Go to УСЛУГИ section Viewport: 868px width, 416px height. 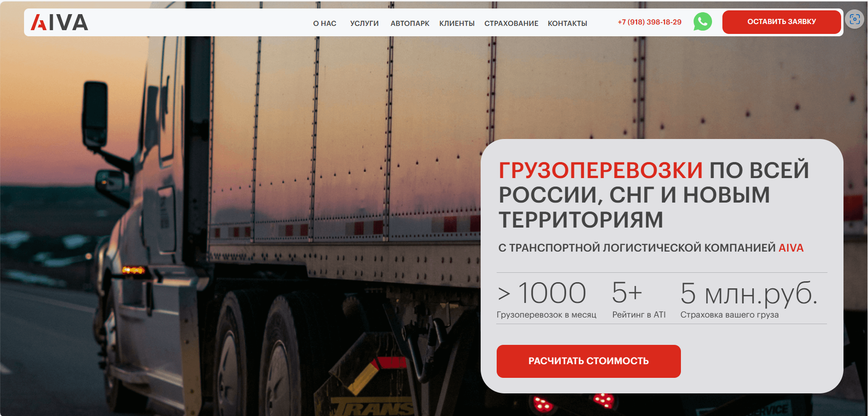(364, 24)
